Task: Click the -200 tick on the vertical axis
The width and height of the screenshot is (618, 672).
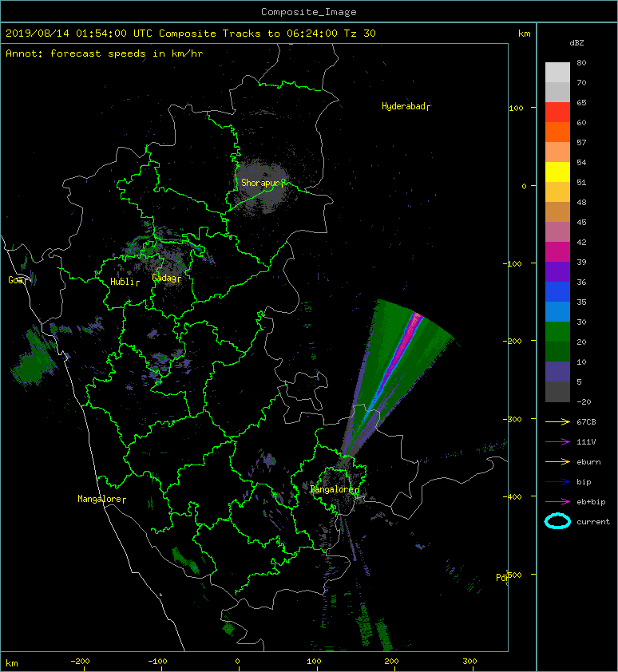Action: (x=513, y=341)
